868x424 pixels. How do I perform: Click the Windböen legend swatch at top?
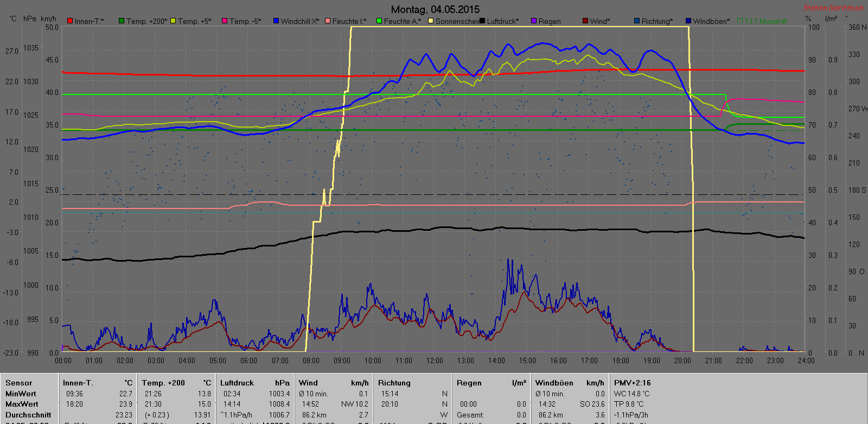click(688, 21)
